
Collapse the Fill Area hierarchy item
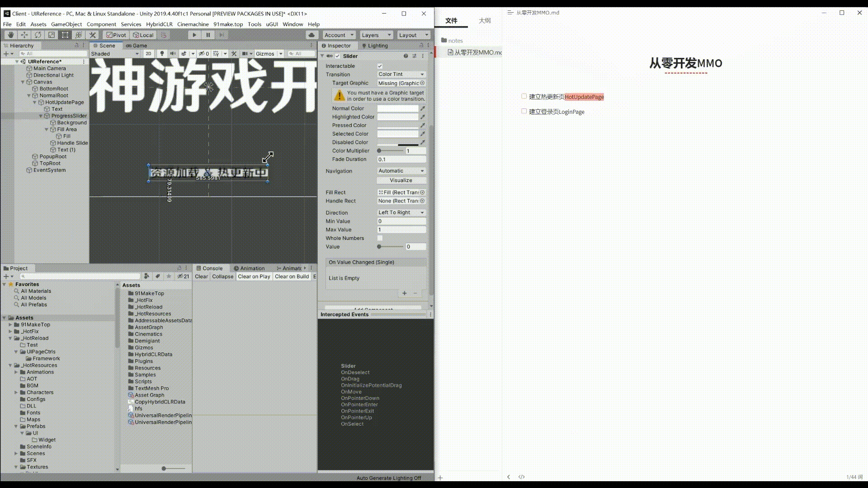(47, 129)
